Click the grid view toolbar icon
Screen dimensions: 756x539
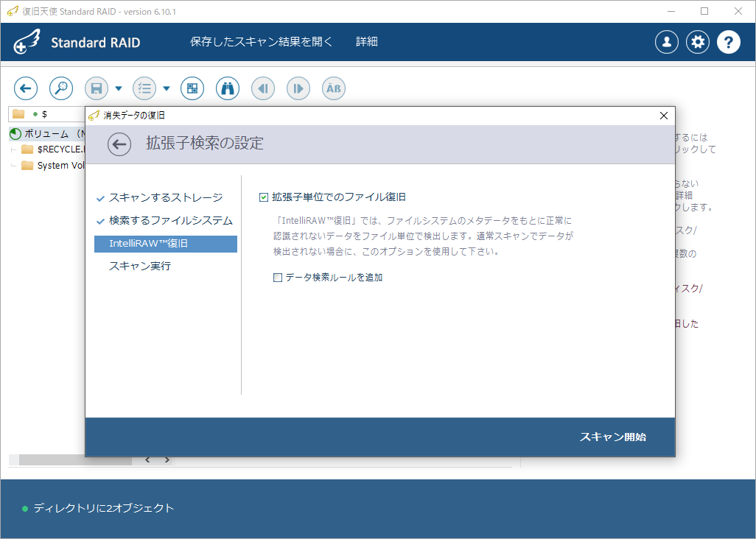point(192,88)
